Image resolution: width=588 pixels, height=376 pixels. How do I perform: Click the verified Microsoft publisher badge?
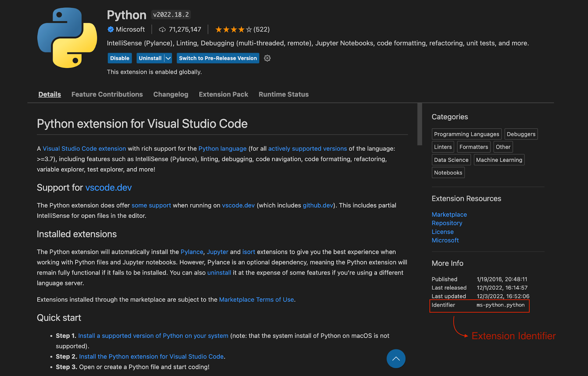[x=111, y=29]
